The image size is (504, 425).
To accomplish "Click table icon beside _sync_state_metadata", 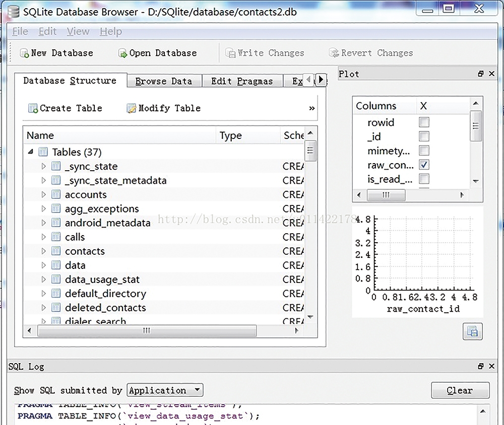I will click(56, 180).
